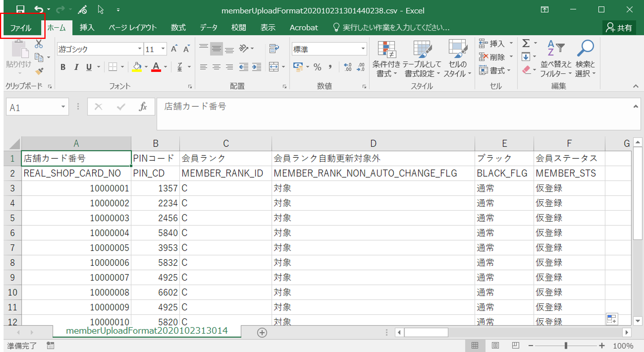This screenshot has width=644, height=352.
Task: Click the Cut scissors icon
Action: tap(39, 44)
